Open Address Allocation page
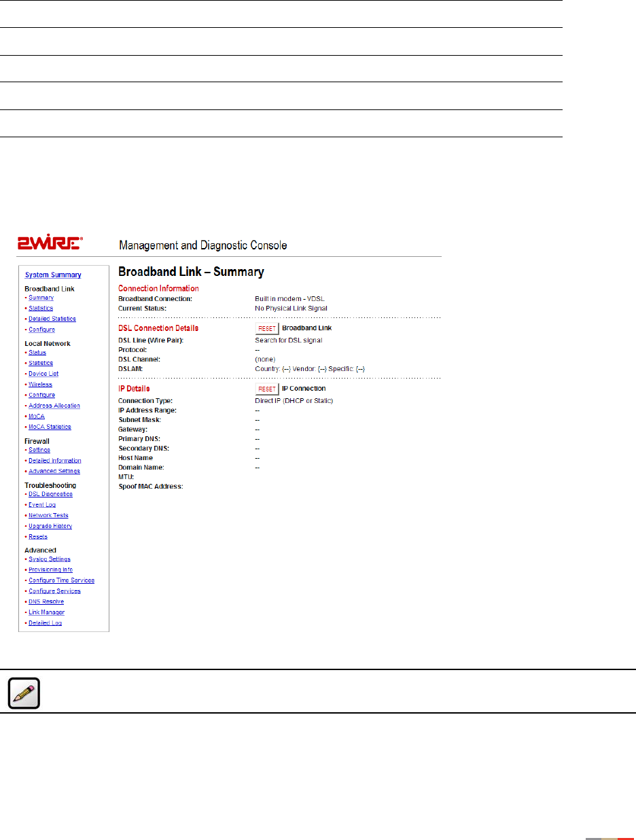 coord(54,406)
